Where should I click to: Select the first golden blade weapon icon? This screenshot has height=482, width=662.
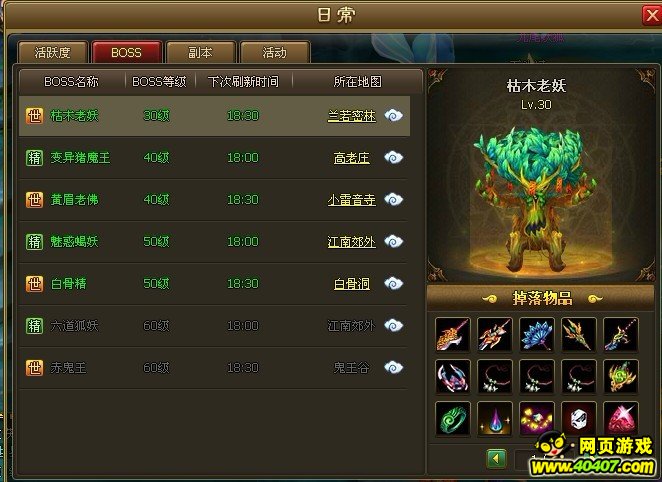pyautogui.click(x=452, y=335)
